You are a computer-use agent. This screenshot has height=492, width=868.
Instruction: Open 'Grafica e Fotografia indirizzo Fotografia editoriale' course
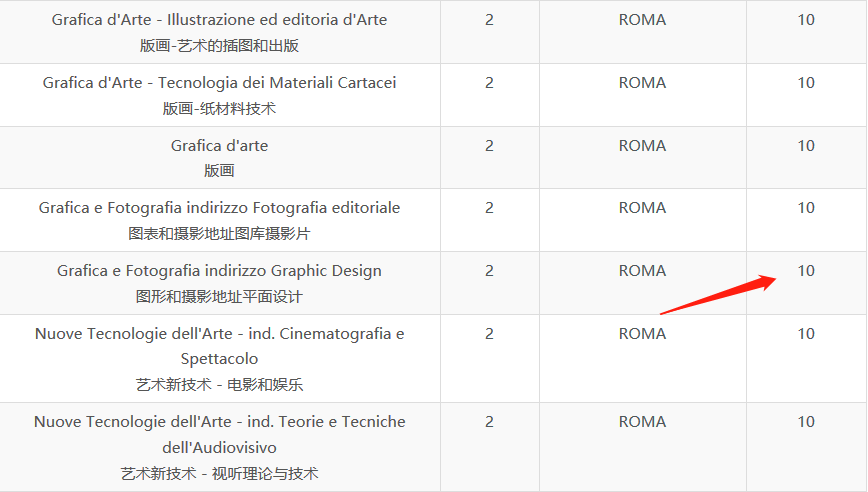(x=219, y=208)
